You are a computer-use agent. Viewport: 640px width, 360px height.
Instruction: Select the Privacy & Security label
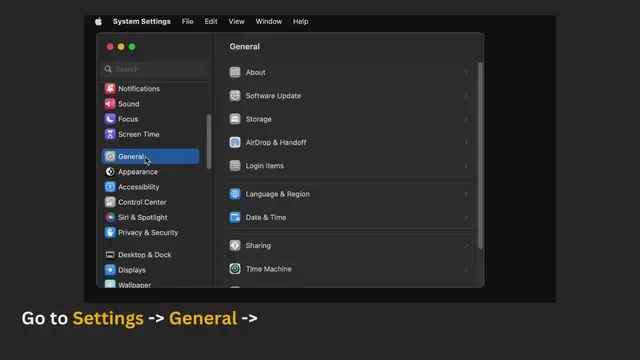148,232
